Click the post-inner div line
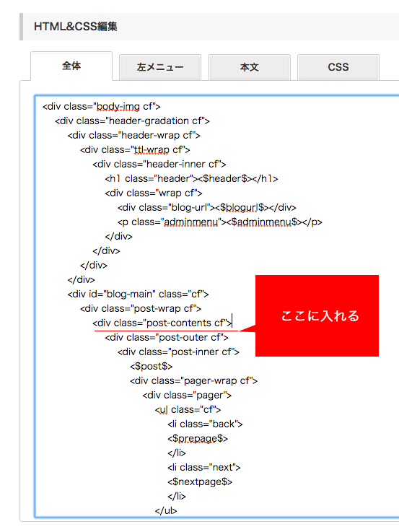Screen dimensions: 399x532 [178, 352]
